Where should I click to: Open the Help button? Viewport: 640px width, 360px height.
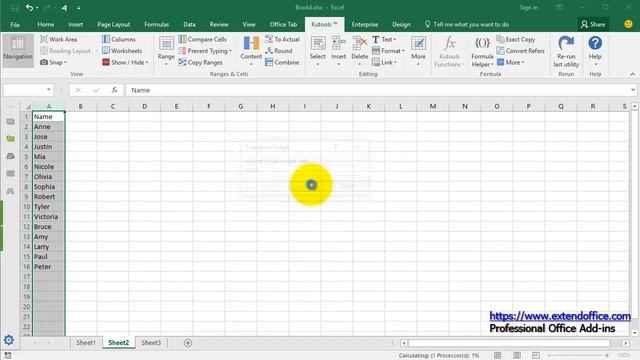[x=595, y=51]
